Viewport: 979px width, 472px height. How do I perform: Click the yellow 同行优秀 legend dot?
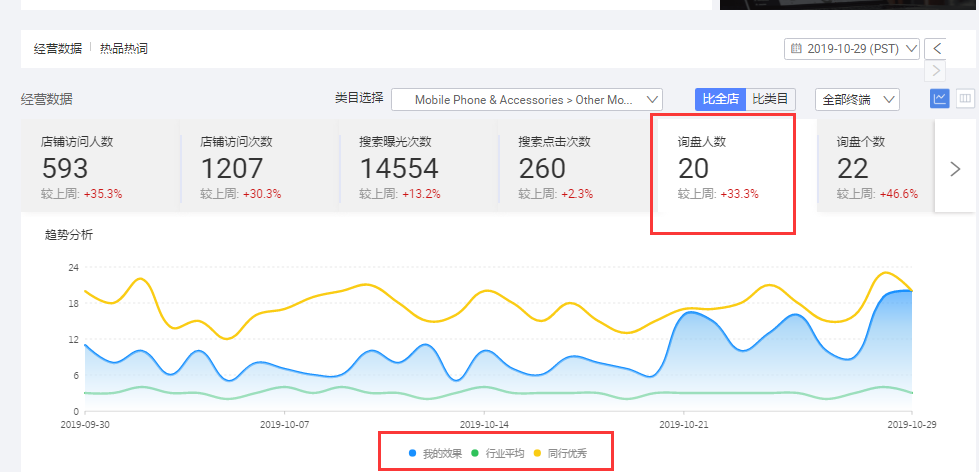pyautogui.click(x=538, y=454)
